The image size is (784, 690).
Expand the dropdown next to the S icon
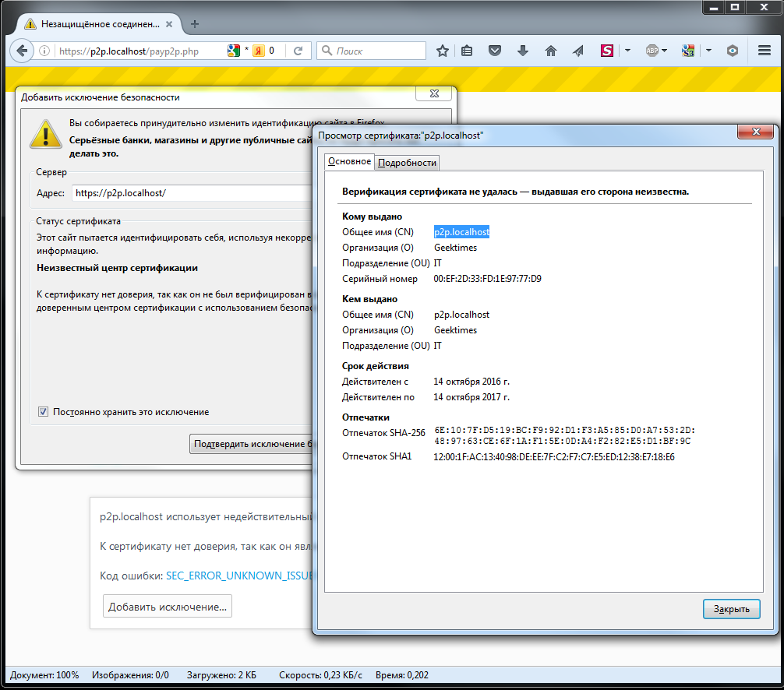coord(627,51)
